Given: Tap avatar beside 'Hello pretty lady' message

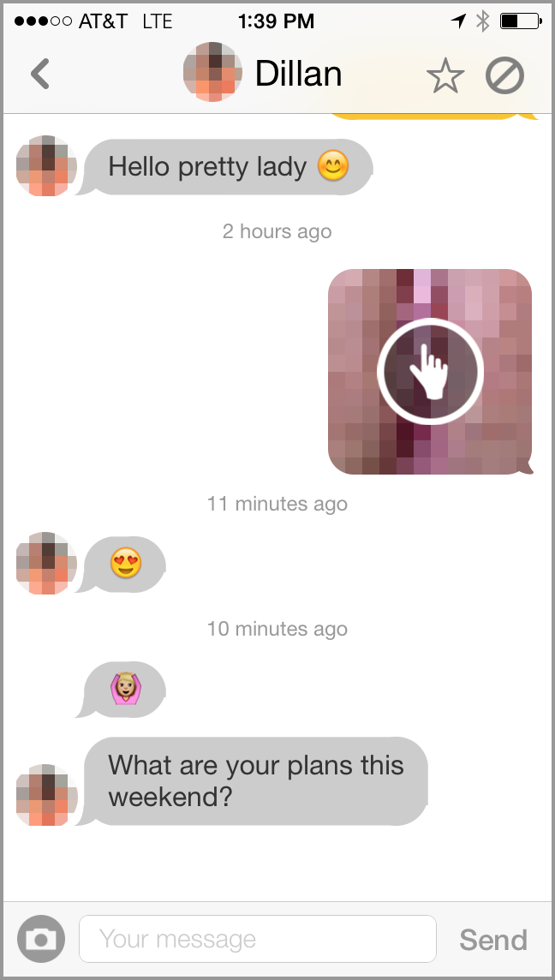Looking at the screenshot, I should coord(46,166).
